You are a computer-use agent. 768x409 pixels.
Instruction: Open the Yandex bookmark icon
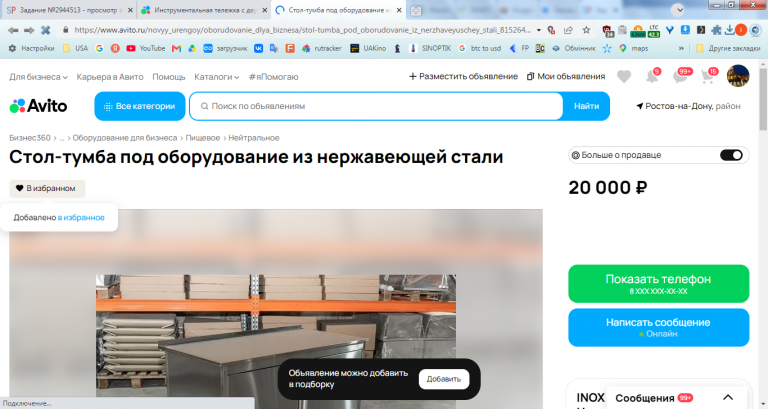coord(115,48)
